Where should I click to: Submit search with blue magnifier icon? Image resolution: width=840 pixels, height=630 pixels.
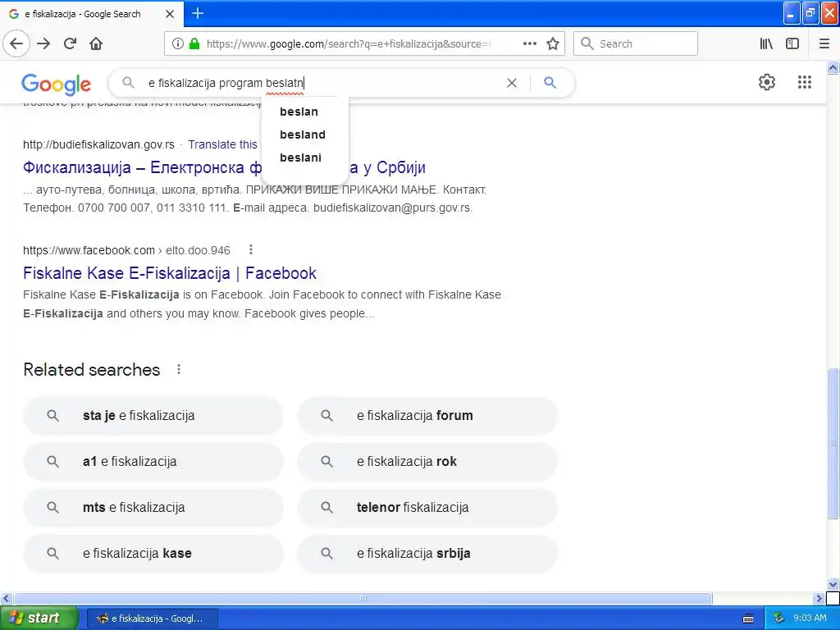click(x=550, y=83)
